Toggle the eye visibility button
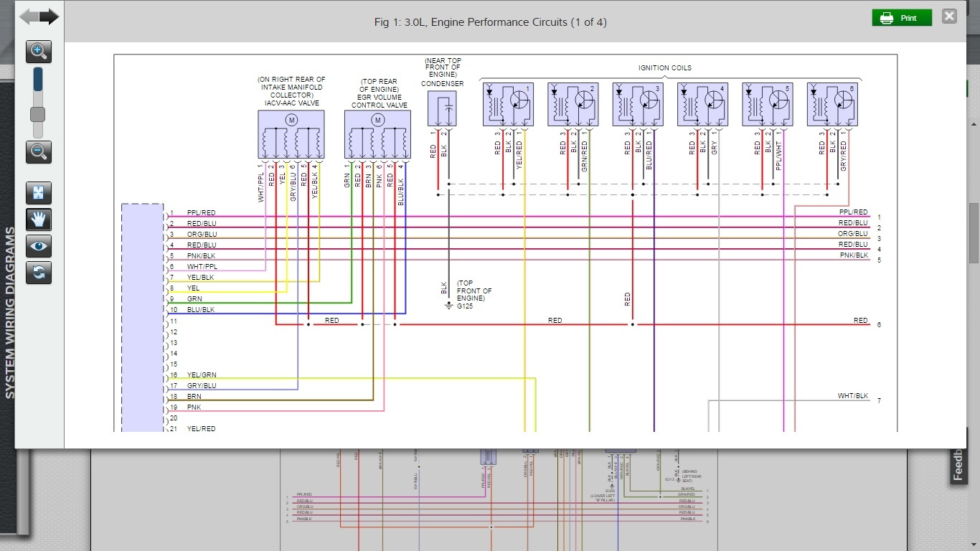 coord(39,246)
